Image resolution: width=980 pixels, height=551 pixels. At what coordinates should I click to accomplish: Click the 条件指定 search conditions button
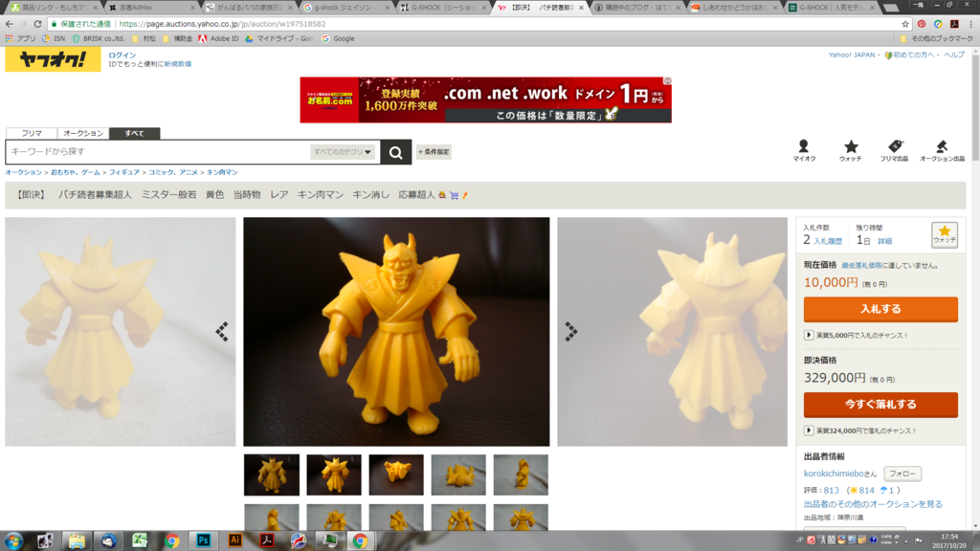(434, 152)
